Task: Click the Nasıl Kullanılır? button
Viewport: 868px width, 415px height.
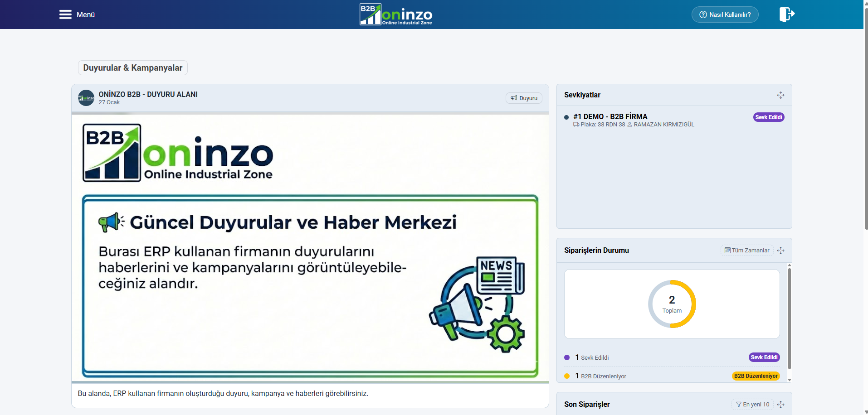Action: click(725, 14)
